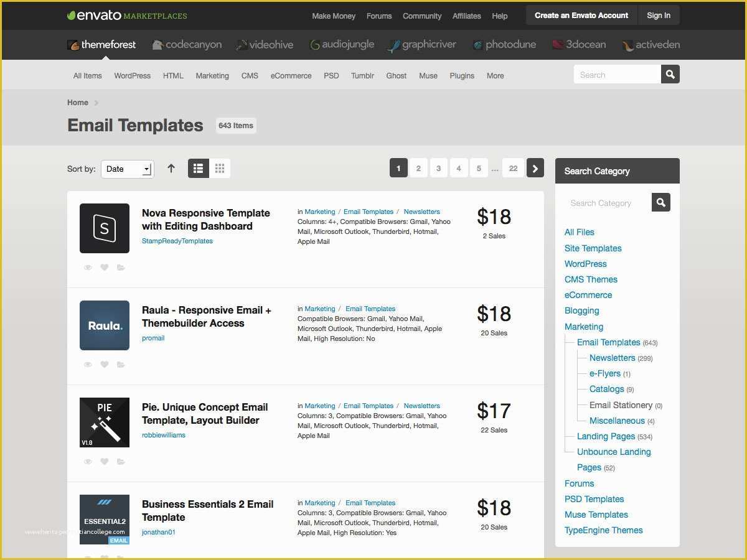Select the Muse category menu
Screen dimensions: 747x560
428,76
